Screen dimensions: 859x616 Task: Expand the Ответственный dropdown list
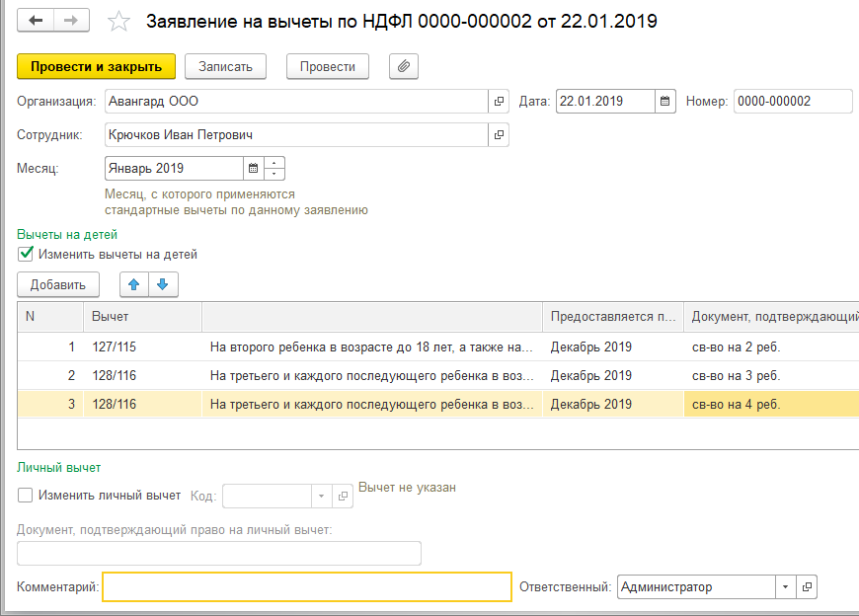click(785, 586)
